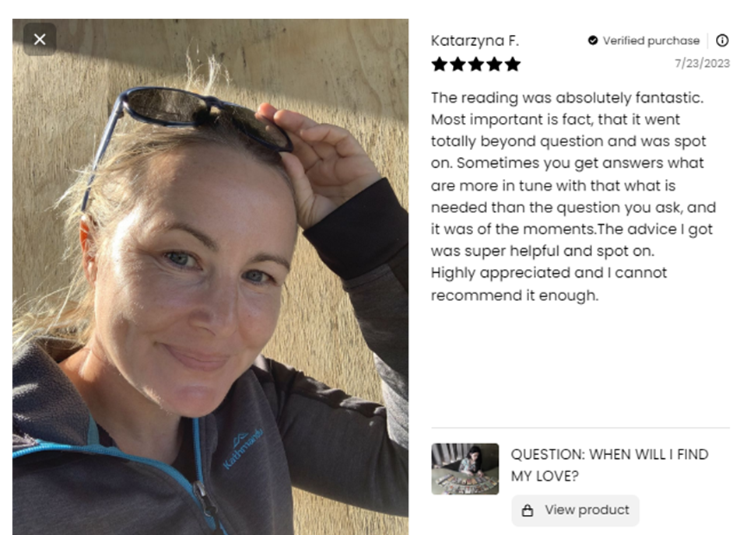Viewport: 747px width, 560px height.
Task: Click the Verified purchase label text
Action: point(651,40)
